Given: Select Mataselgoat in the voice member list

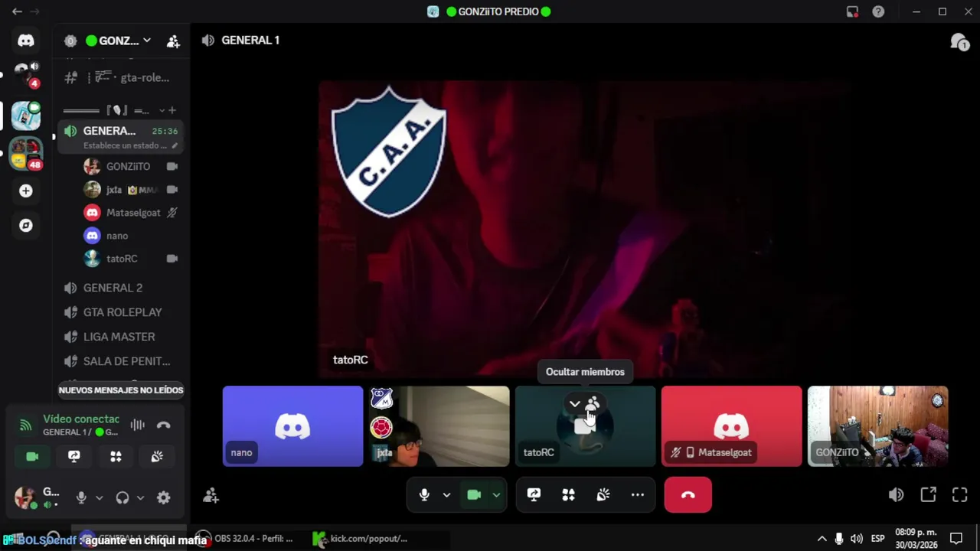Looking at the screenshot, I should pos(130,213).
